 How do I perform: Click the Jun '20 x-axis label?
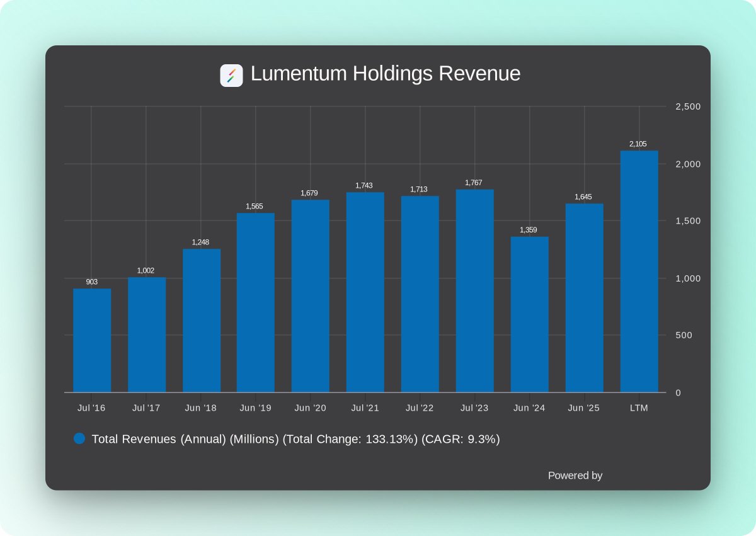(x=311, y=408)
